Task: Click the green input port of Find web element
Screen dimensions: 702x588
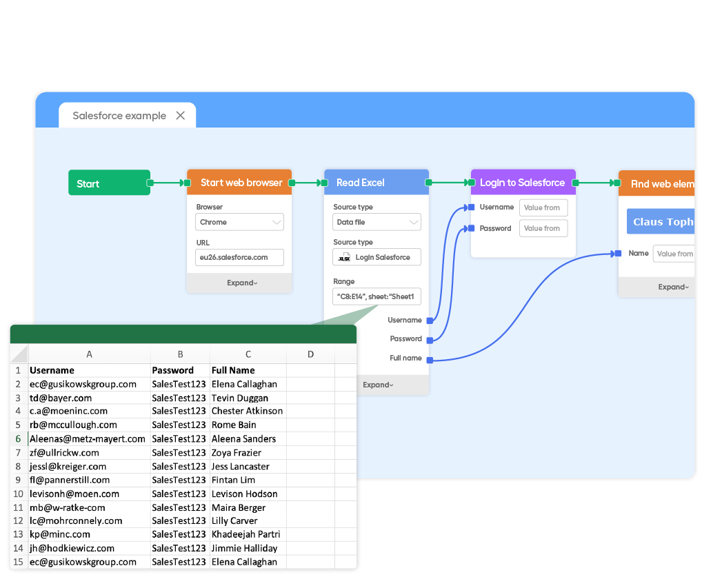Action: [x=617, y=183]
